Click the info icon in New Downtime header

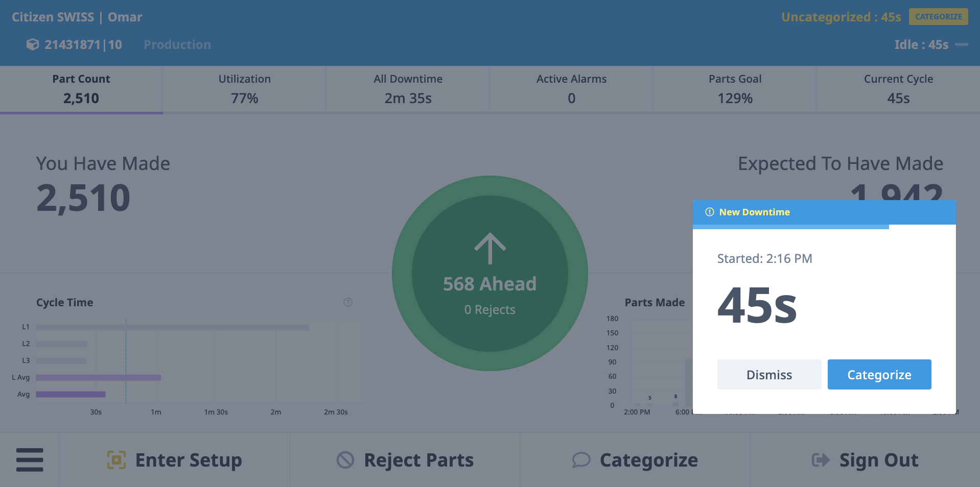[709, 212]
